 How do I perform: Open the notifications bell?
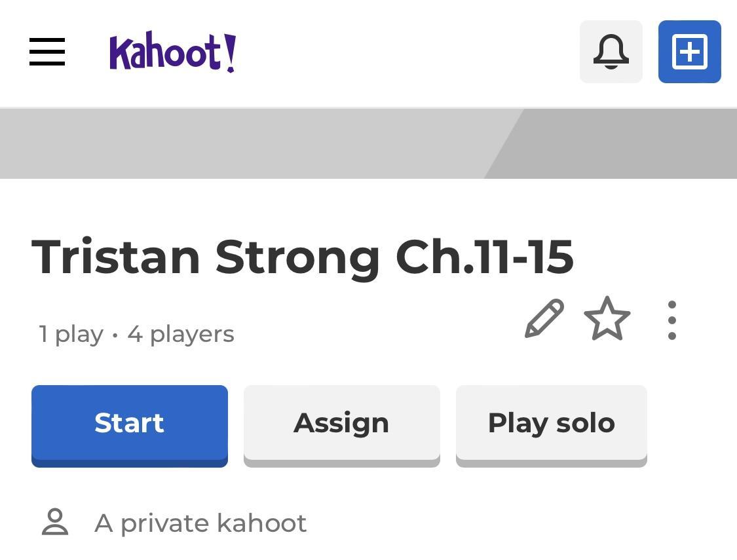click(611, 52)
